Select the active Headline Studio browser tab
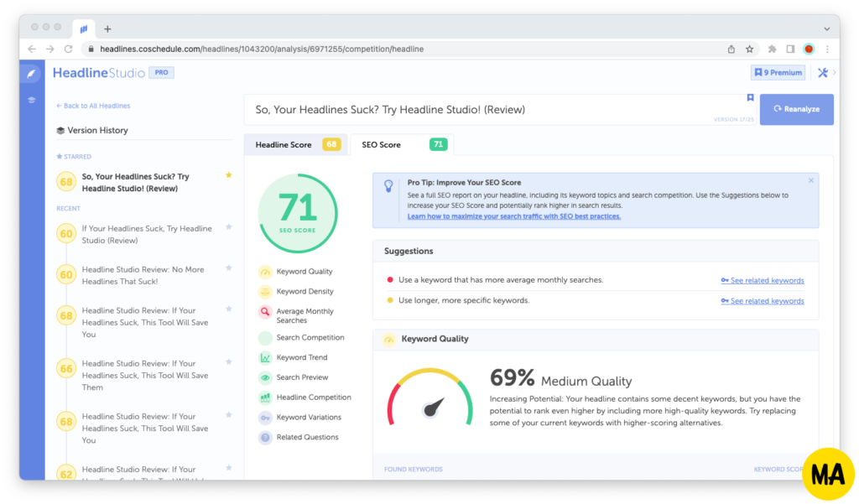The width and height of the screenshot is (859, 504). coord(83,29)
